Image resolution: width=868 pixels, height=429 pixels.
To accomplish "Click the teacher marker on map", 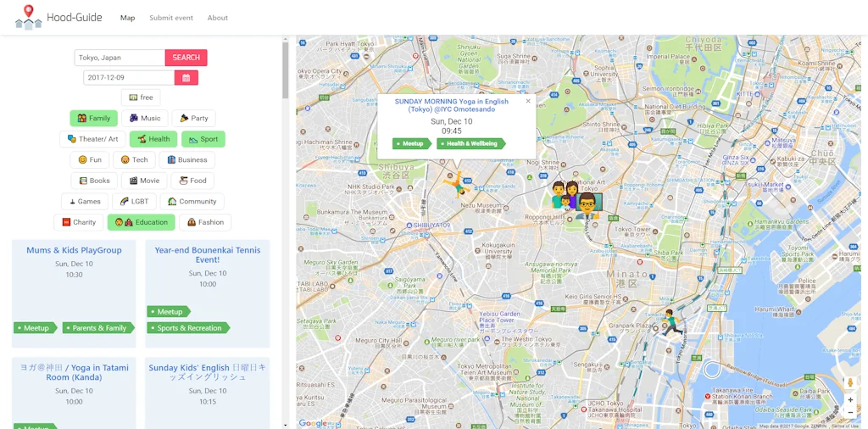I will click(588, 205).
